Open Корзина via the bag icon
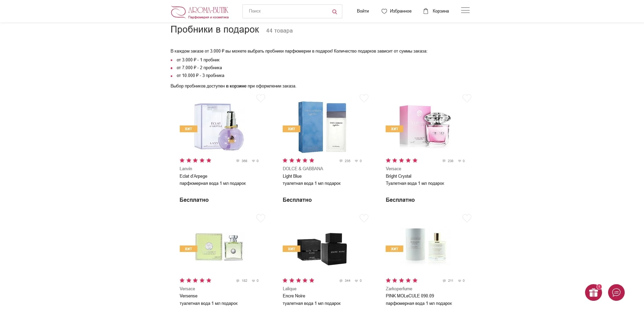The width and height of the screenshot is (644, 314). pos(425,11)
